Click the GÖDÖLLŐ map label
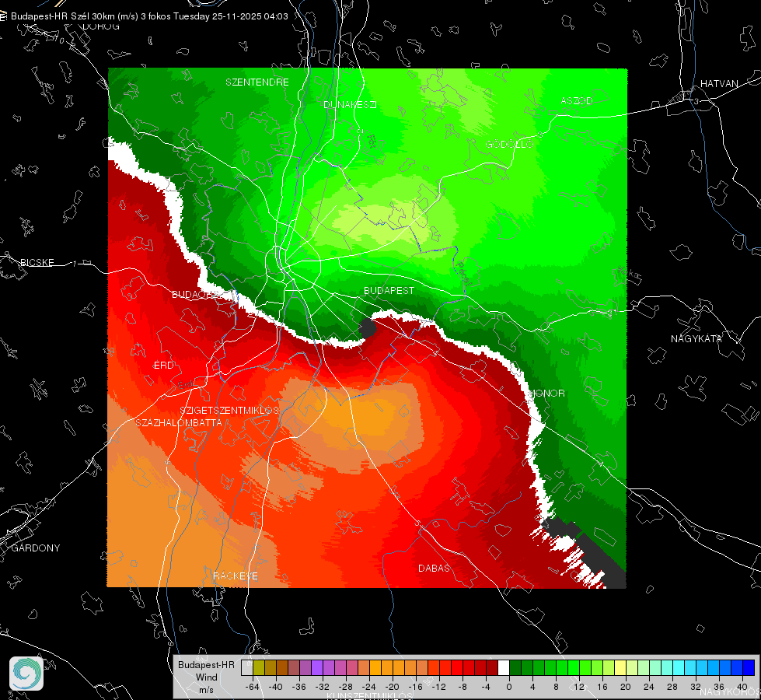 click(509, 144)
